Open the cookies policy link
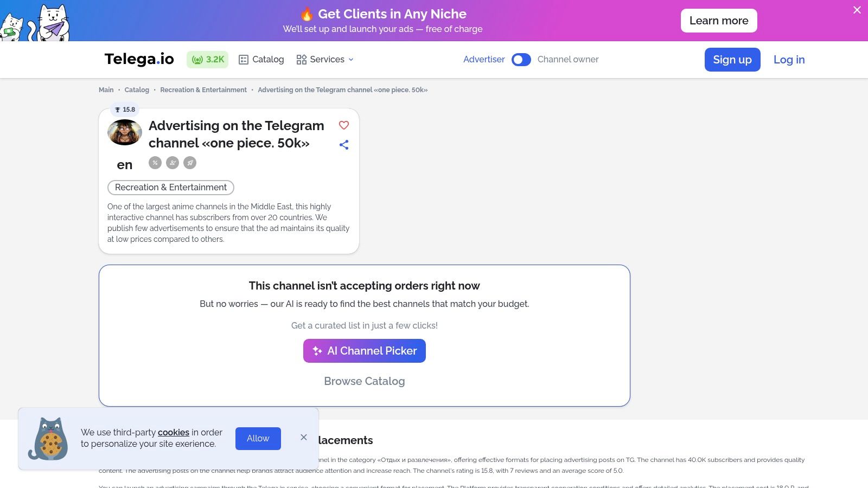The width and height of the screenshot is (868, 488). pyautogui.click(x=174, y=432)
